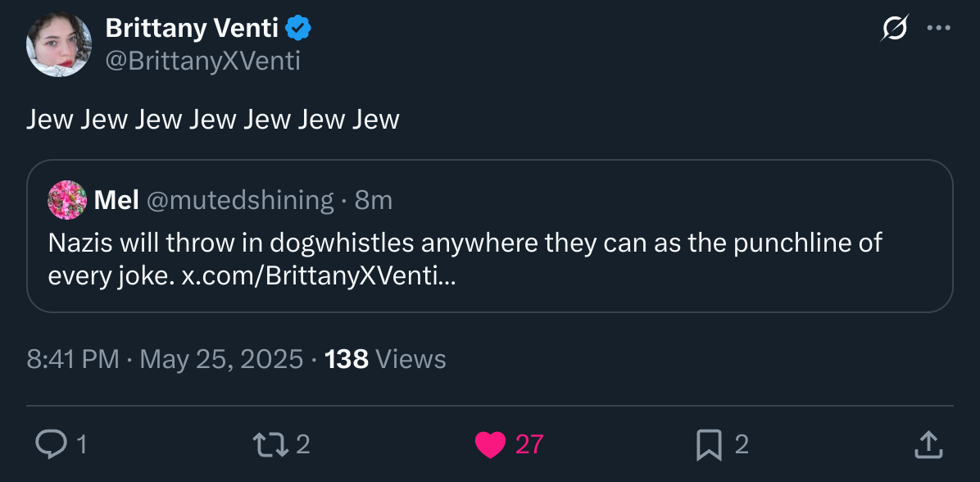The height and width of the screenshot is (482, 980).
Task: Click the 138 Views count
Action: 386,360
